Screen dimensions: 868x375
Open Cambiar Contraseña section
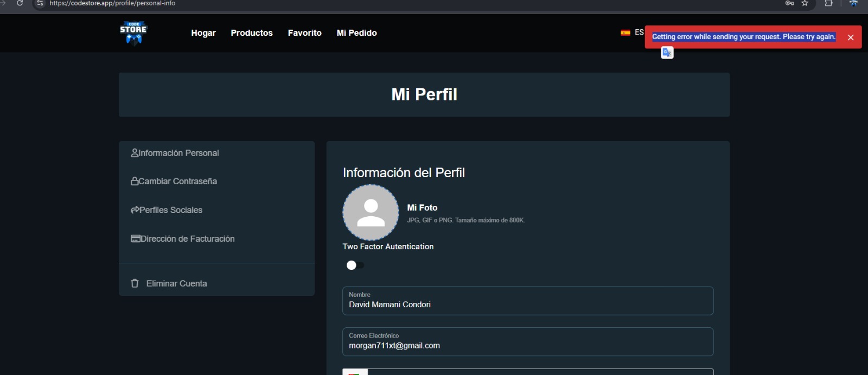(x=174, y=182)
